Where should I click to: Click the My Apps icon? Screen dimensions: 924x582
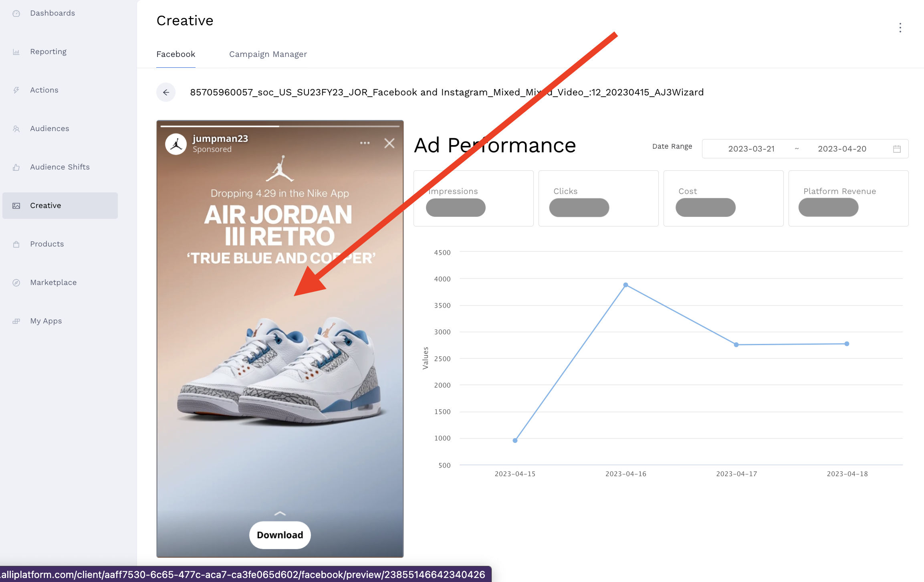pyautogui.click(x=16, y=321)
